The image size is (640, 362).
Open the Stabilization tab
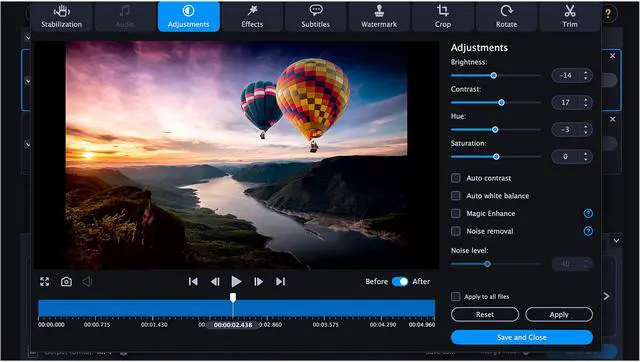coord(61,17)
